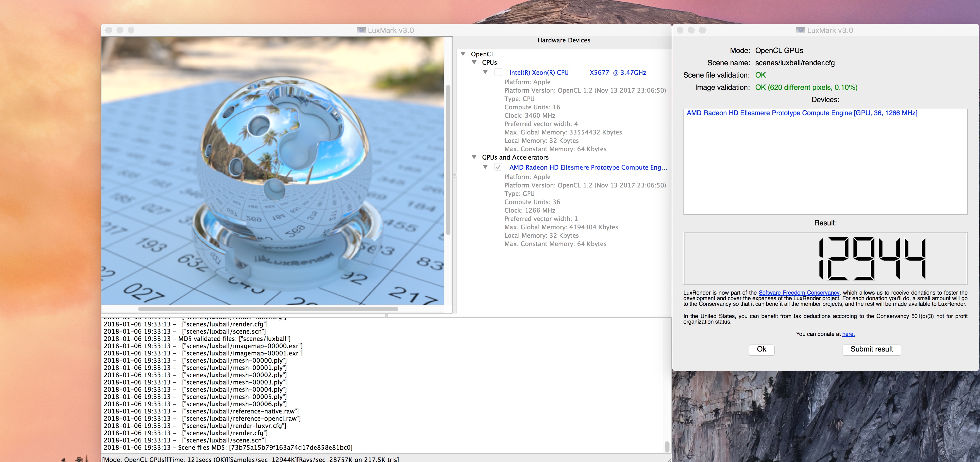Collapse the CPUs group

474,62
